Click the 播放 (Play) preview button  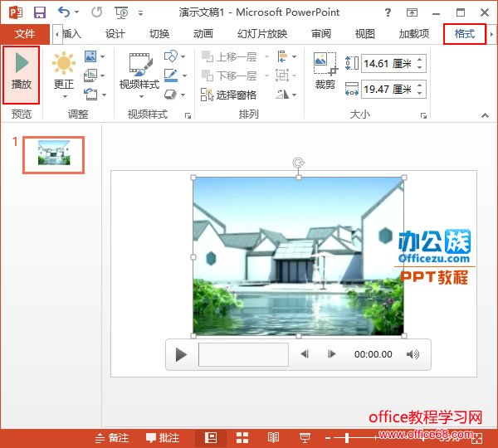pos(21,74)
